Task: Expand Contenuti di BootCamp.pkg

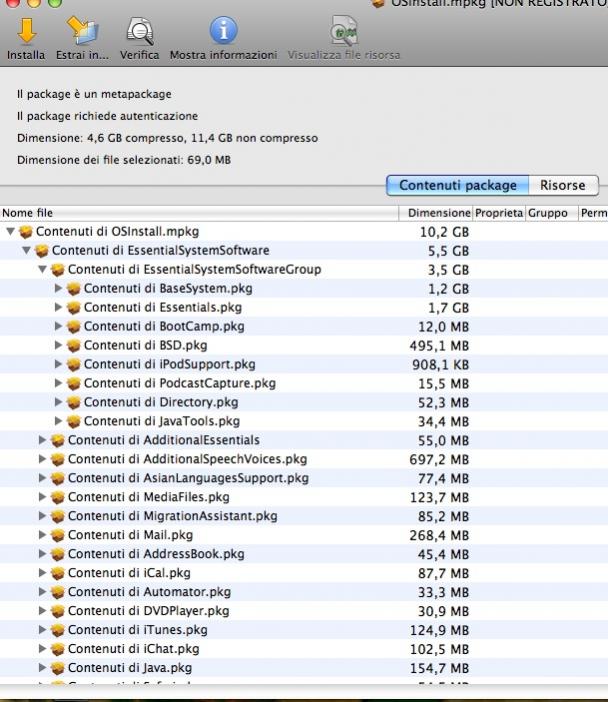Action: 58,326
